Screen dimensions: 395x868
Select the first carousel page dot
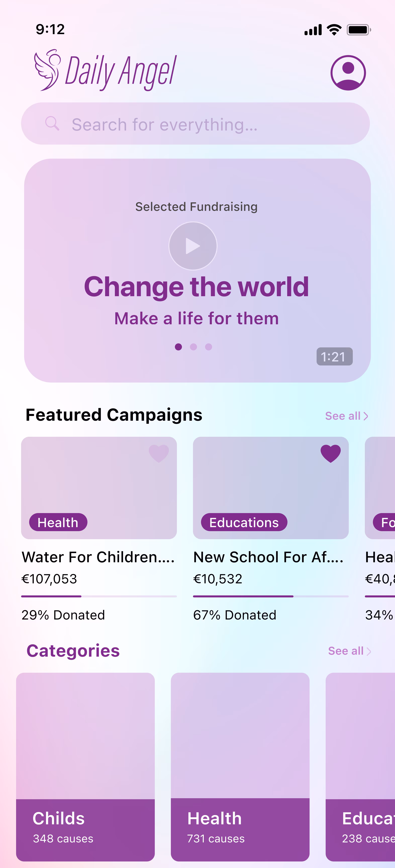pos(178,347)
